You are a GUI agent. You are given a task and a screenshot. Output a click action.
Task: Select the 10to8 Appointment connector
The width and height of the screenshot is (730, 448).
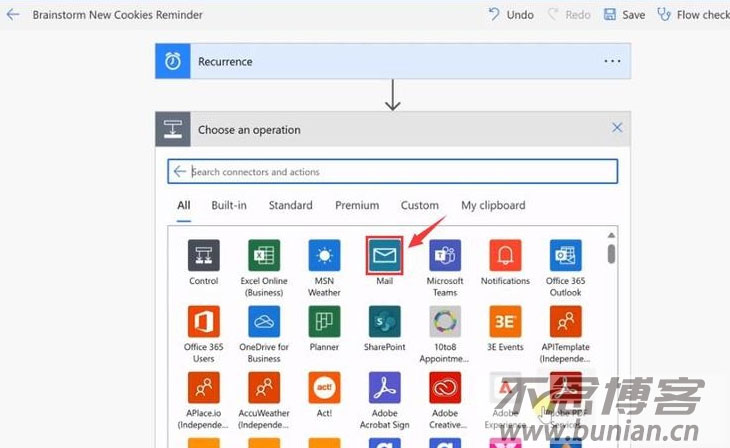click(x=445, y=321)
